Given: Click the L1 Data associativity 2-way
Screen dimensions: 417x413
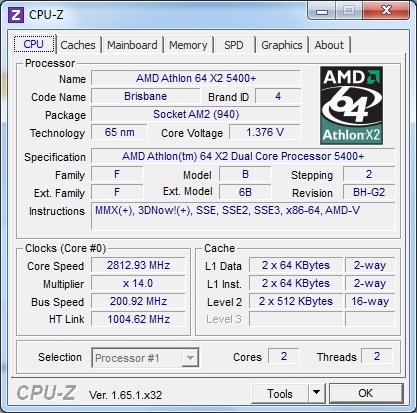Looking at the screenshot, I should tap(370, 265).
